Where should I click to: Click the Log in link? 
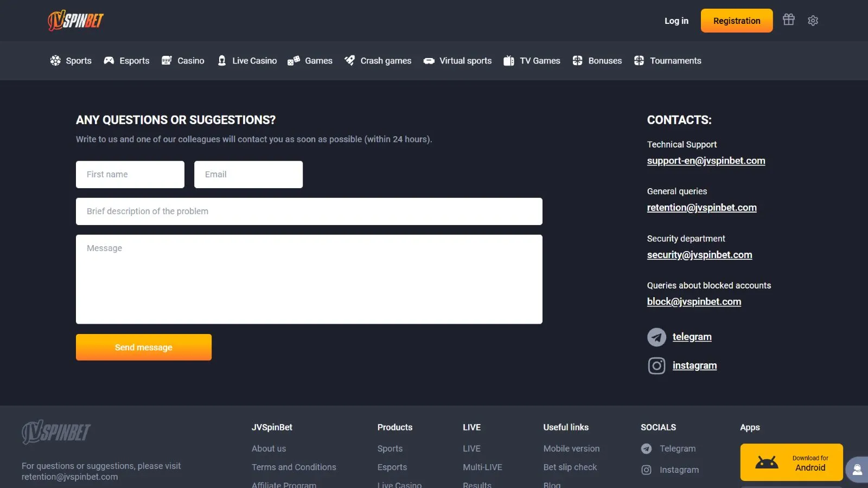676,21
